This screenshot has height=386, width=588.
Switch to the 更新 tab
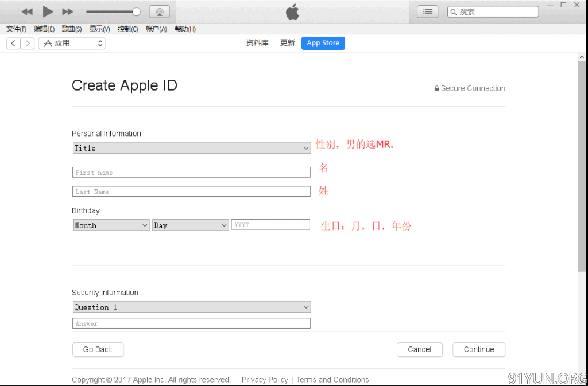tap(288, 43)
